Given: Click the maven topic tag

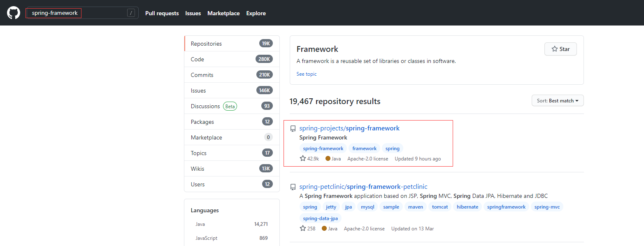Looking at the screenshot, I should pyautogui.click(x=416, y=207).
